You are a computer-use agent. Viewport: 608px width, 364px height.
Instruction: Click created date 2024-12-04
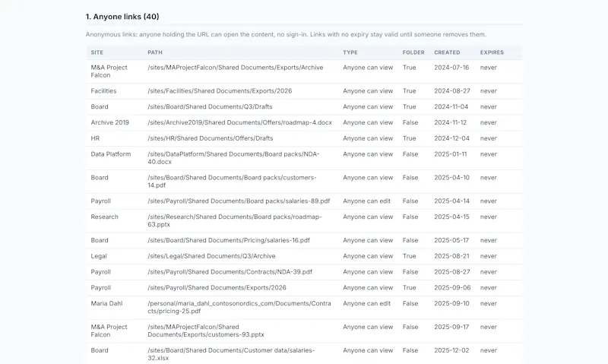click(451, 138)
